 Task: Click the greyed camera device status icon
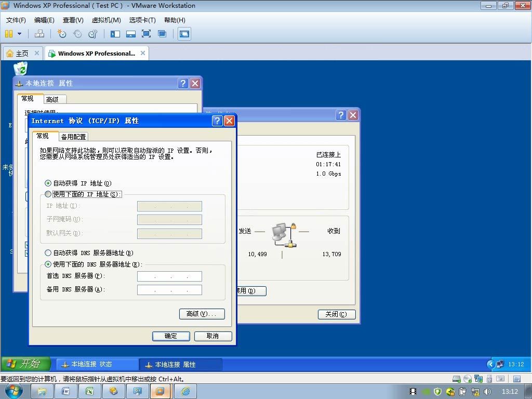[500, 379]
